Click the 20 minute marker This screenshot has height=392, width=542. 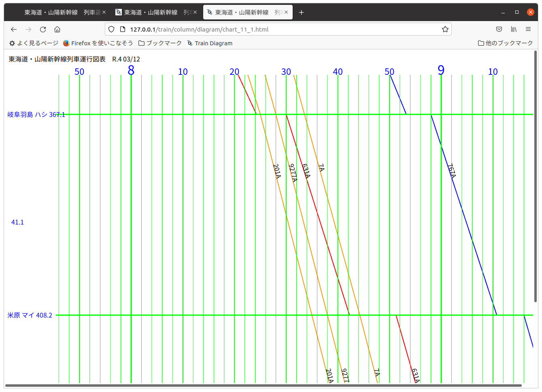(234, 72)
